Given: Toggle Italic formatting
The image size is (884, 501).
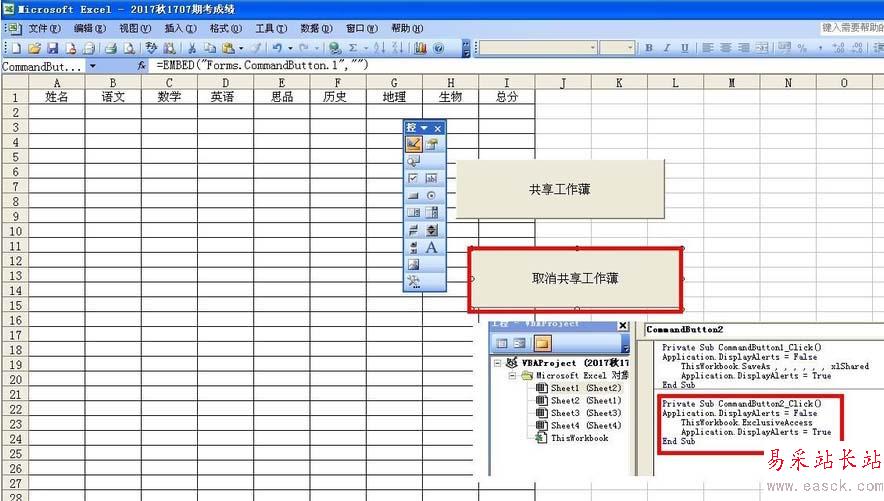Looking at the screenshot, I should pyautogui.click(x=667, y=48).
